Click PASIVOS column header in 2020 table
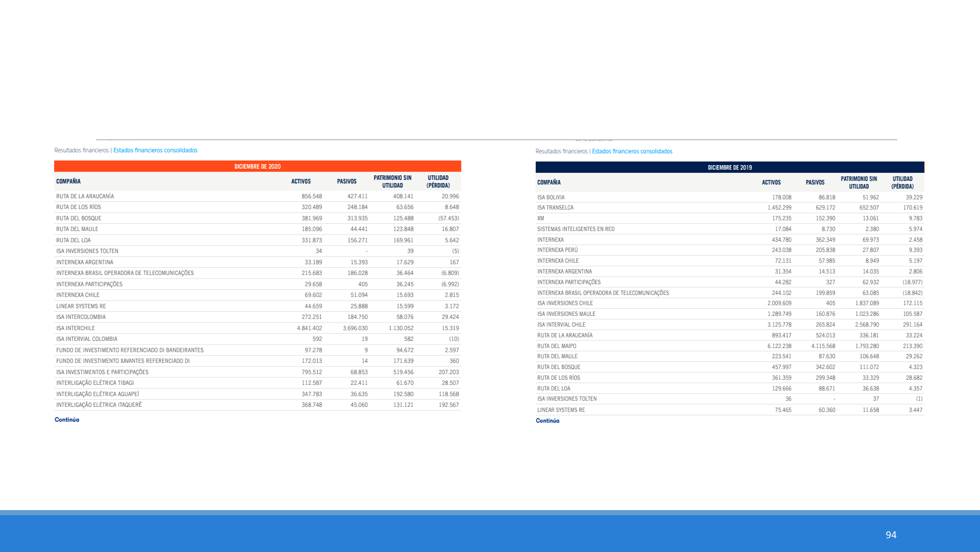This screenshot has width=980, height=552. coord(347,181)
